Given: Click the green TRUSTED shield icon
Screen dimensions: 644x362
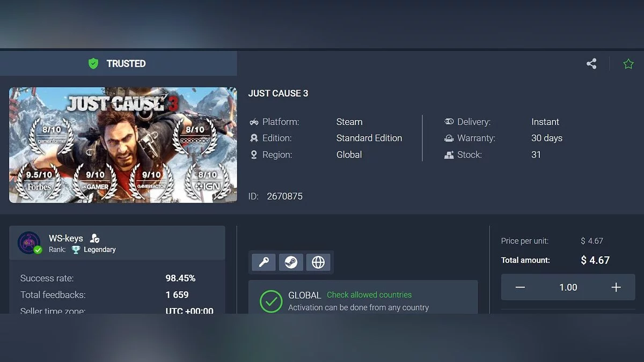Looking at the screenshot, I should 93,63.
